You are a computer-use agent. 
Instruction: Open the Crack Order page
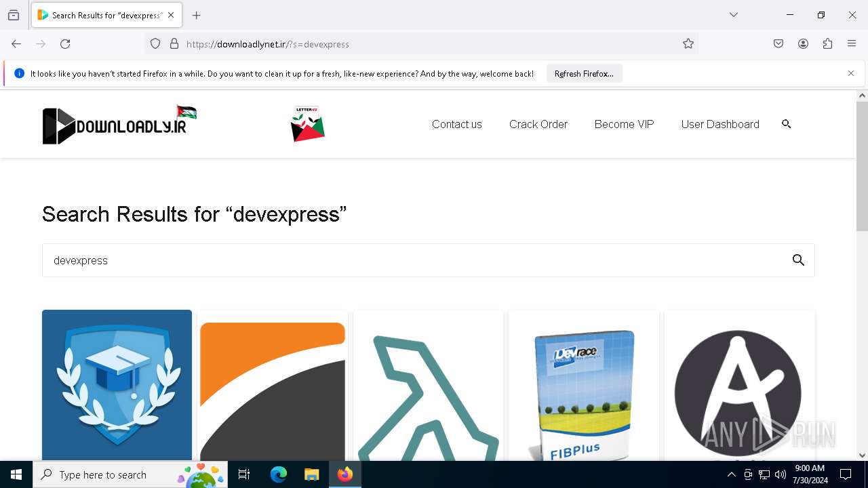coord(538,124)
